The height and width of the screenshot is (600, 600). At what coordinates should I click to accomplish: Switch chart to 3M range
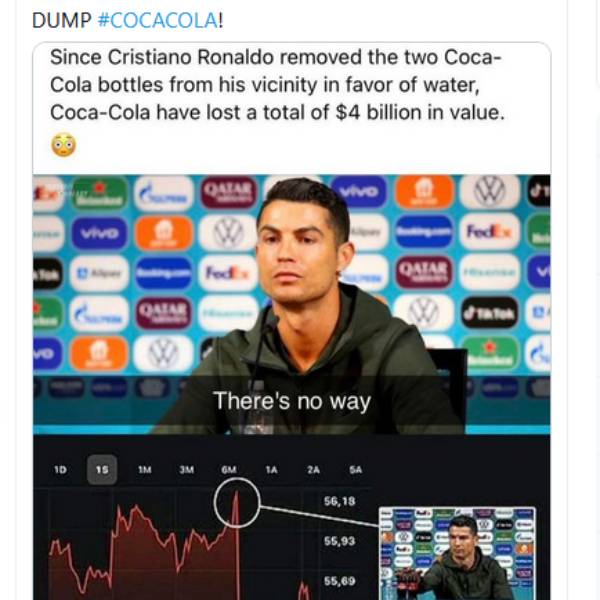point(186,469)
